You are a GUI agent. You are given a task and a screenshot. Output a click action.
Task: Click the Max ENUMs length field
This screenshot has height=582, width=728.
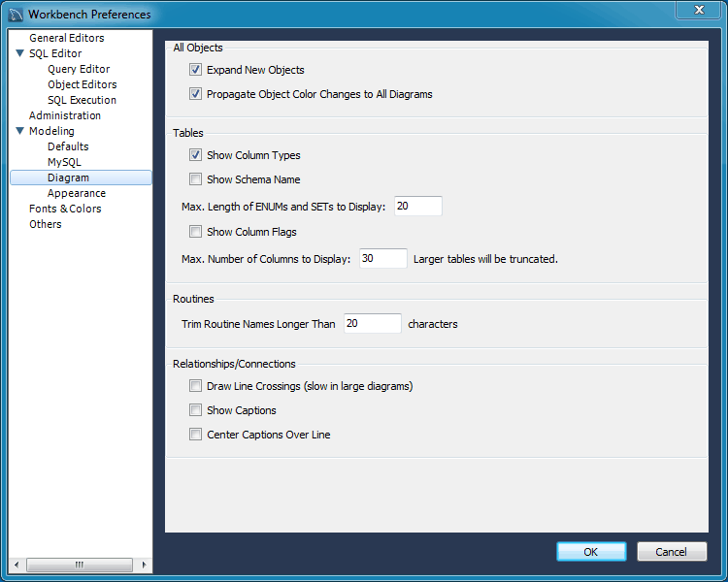(x=417, y=206)
